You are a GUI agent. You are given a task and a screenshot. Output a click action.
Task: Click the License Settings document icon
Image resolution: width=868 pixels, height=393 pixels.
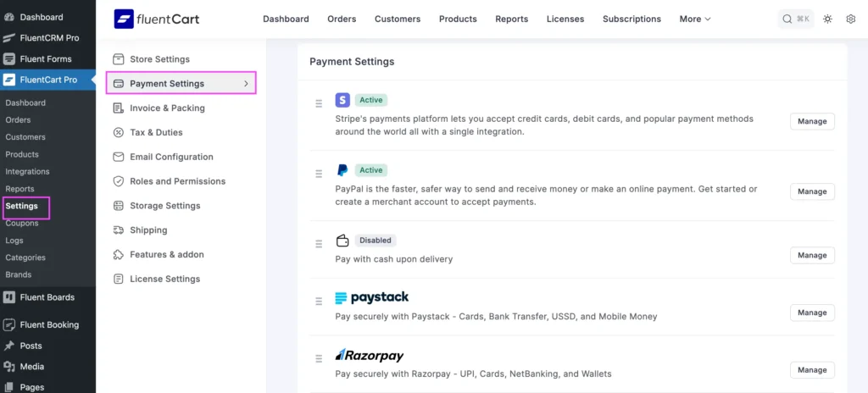[x=118, y=279]
